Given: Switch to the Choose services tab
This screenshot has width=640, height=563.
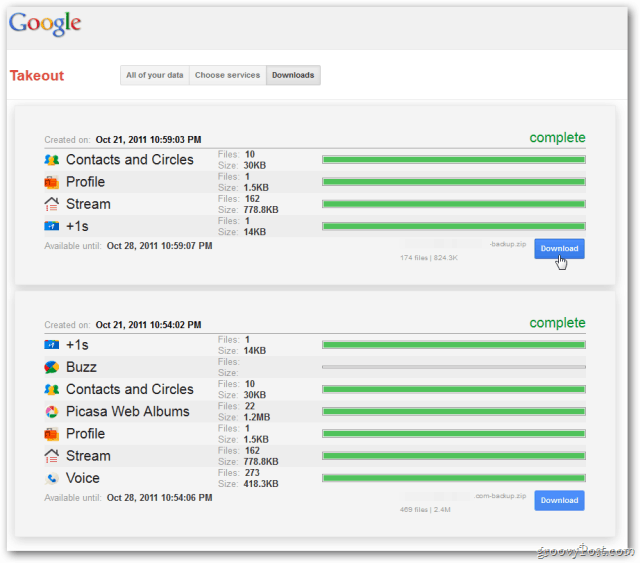Looking at the screenshot, I should [227, 75].
